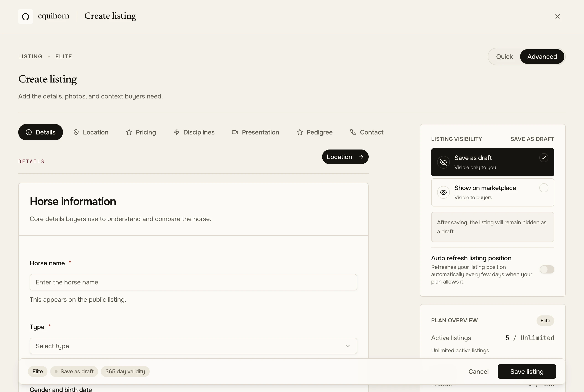Click the SAVE AS DRAFT header label

point(532,139)
